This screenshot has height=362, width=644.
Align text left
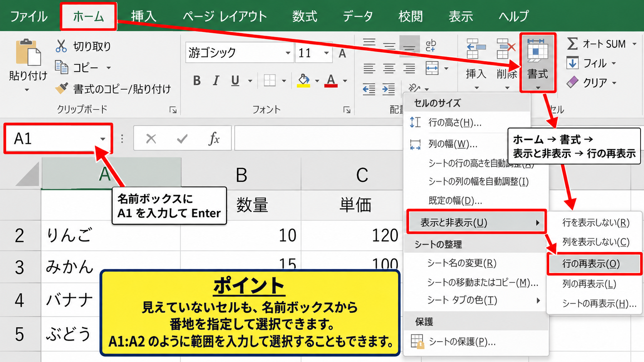click(x=369, y=68)
